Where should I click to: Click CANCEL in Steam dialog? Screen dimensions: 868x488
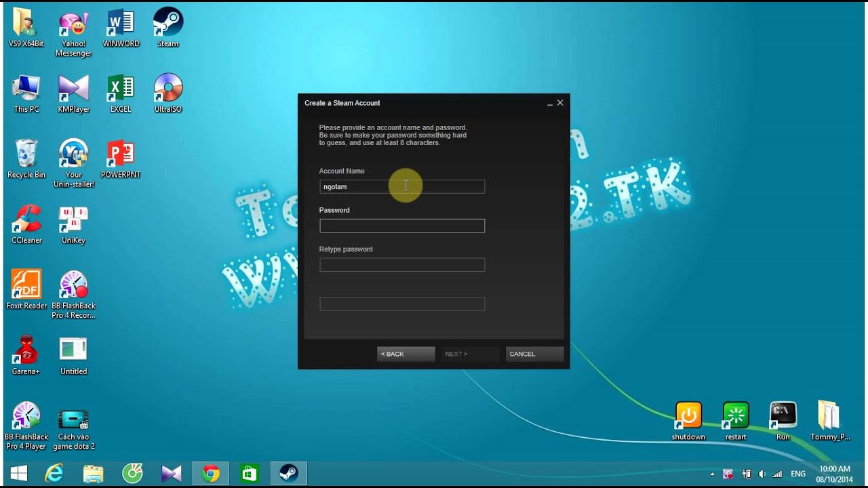(x=534, y=354)
